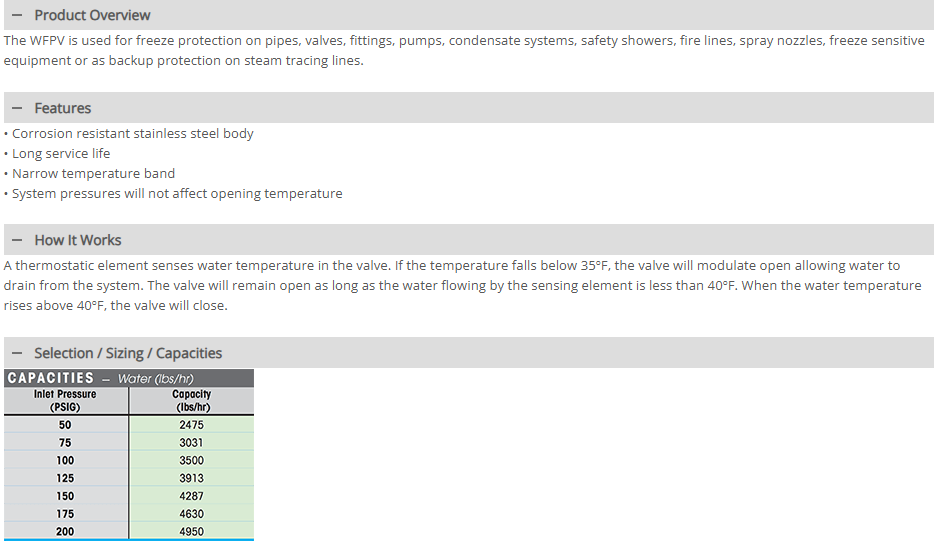Screen dimensions: 938x550
Task: Click the Narrow temperature band feature line
Action: pos(93,174)
